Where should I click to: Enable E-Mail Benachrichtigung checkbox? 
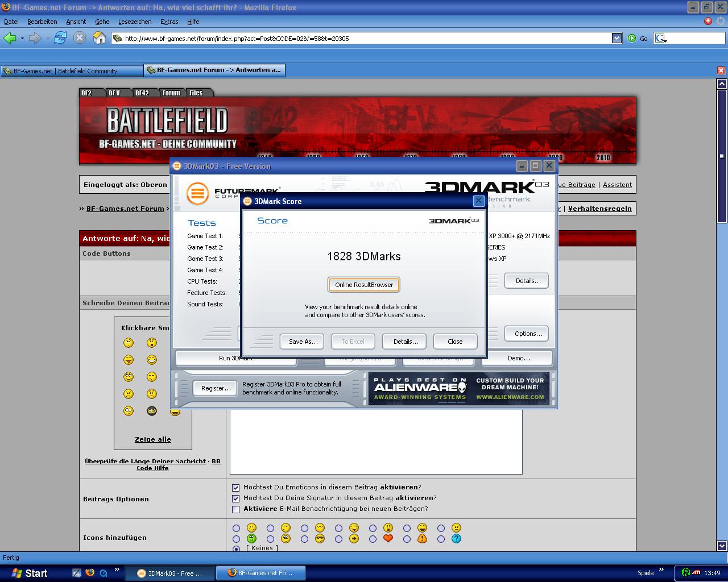(x=236, y=509)
